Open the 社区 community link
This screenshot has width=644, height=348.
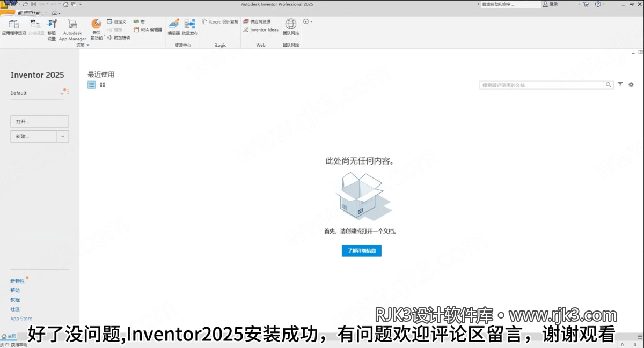[x=15, y=309]
